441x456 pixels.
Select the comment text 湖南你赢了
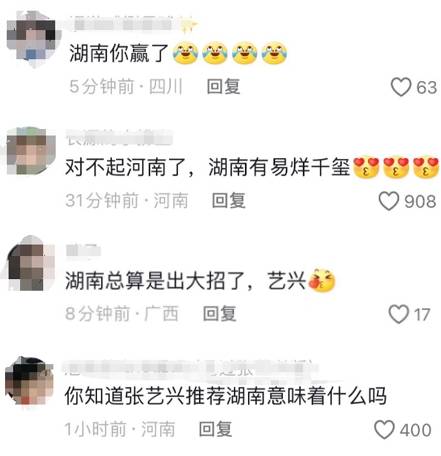(x=119, y=53)
